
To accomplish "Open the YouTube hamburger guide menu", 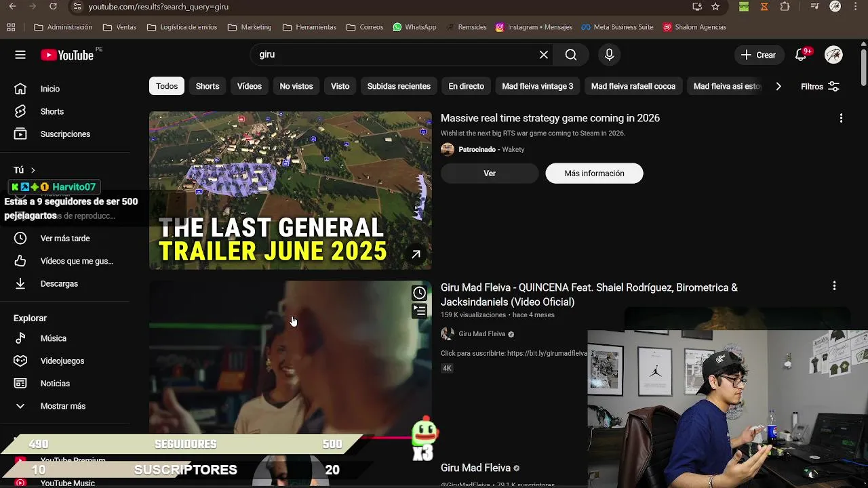I will point(20,55).
